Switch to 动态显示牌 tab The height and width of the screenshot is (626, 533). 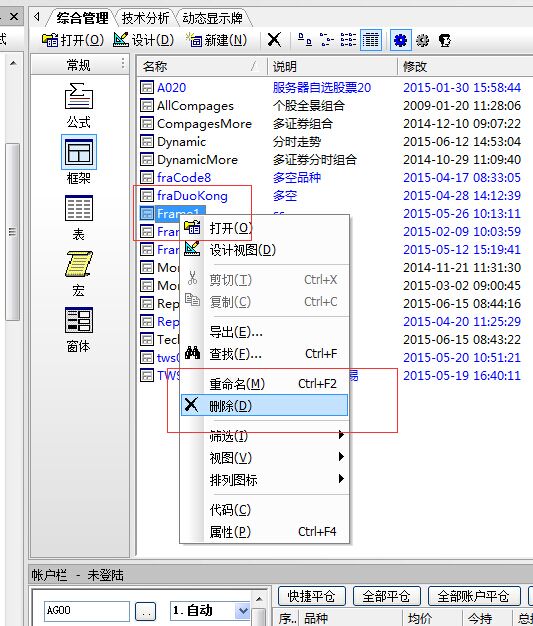click(x=212, y=18)
